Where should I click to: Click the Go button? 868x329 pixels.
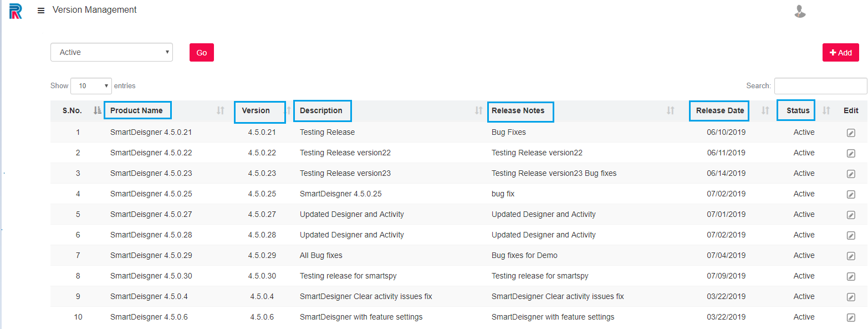[201, 52]
